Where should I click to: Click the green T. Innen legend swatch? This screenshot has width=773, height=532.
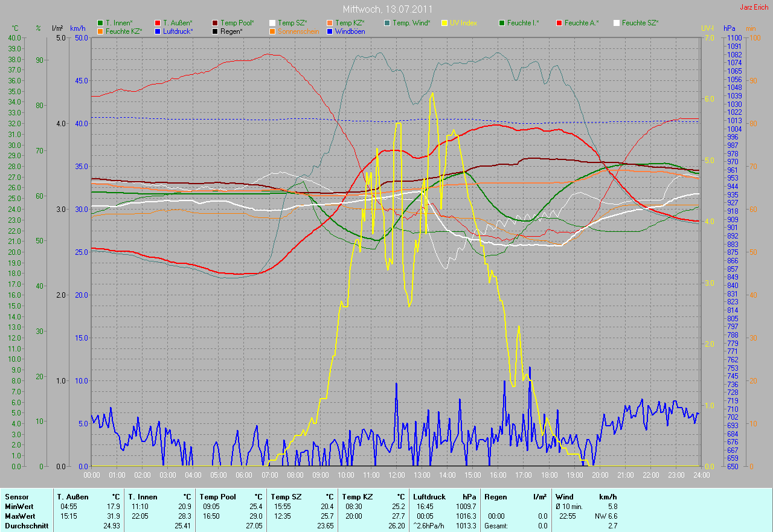point(100,23)
